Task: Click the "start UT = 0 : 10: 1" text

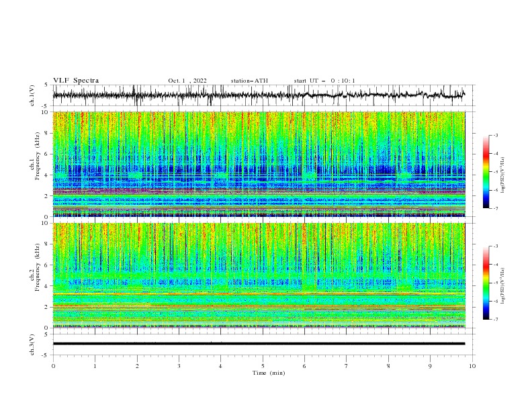Action: 324,81
